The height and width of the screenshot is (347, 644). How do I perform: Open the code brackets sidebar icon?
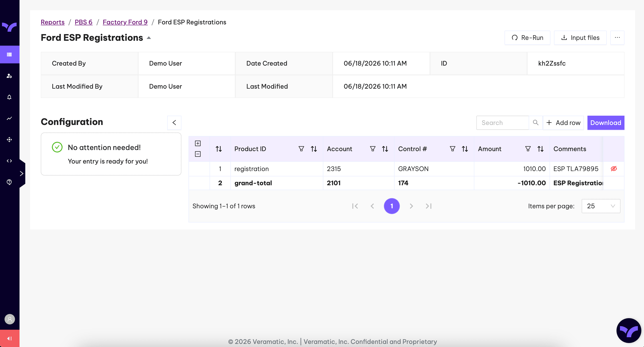coord(9,161)
